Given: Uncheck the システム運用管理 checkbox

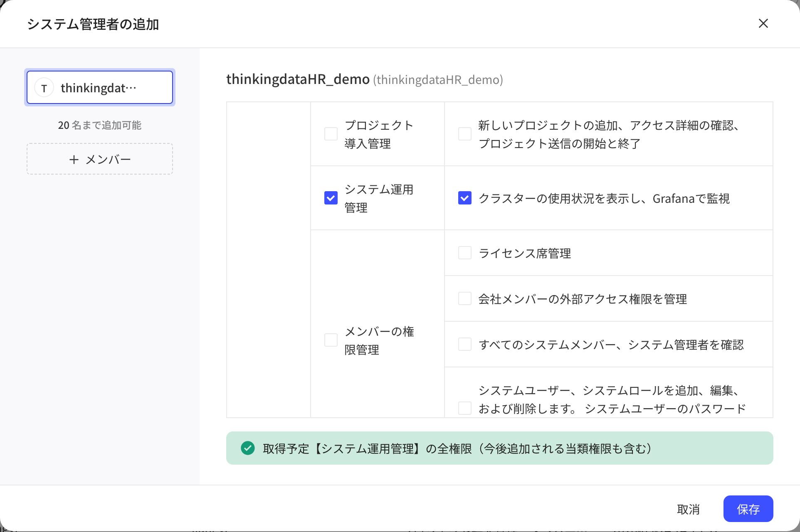Looking at the screenshot, I should [331, 198].
